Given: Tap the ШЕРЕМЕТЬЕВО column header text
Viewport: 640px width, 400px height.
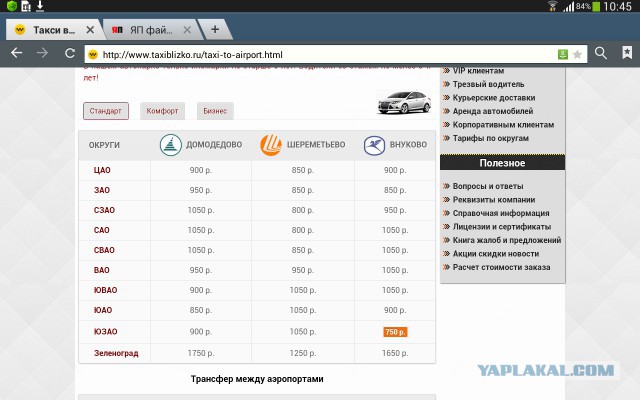Looking at the screenshot, I should (316, 144).
